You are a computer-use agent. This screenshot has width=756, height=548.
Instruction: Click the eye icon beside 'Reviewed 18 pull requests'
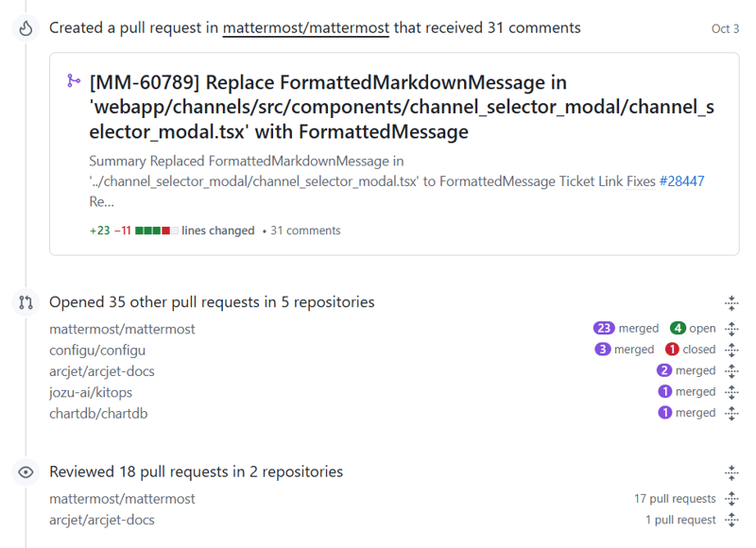pos(26,471)
